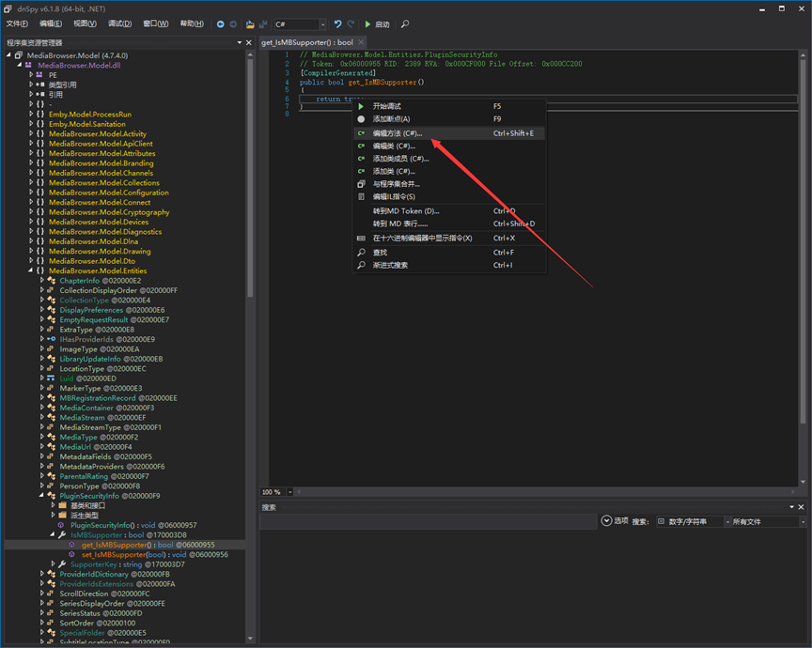Close the assembly explorer panel
The height and width of the screenshot is (648, 812).
point(249,42)
